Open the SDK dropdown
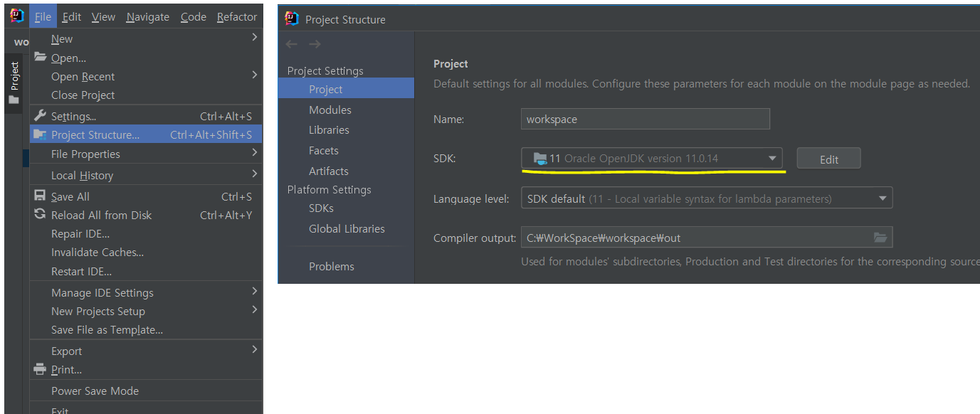Image resolution: width=980 pixels, height=414 pixels. [x=652, y=158]
